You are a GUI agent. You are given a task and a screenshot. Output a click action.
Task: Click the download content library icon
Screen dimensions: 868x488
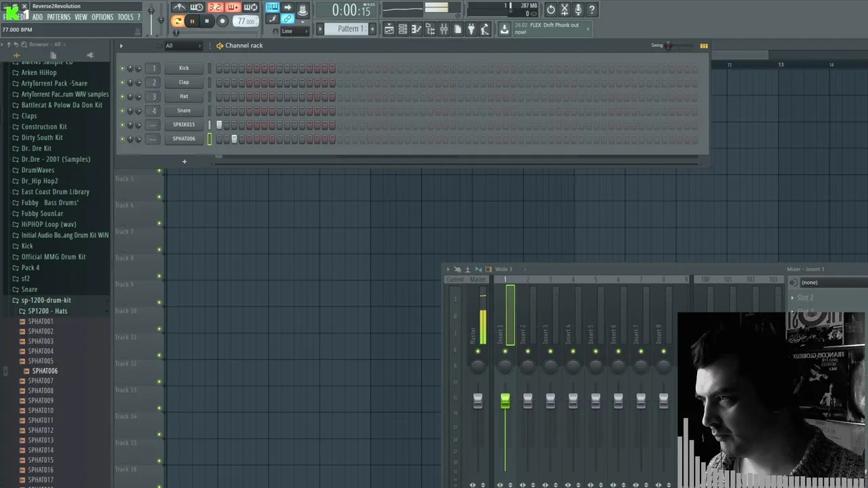(x=504, y=29)
